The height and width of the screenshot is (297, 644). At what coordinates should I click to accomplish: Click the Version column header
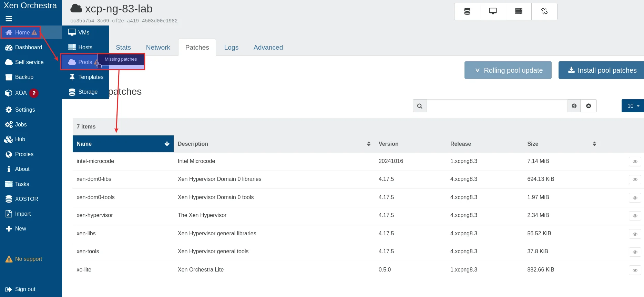[x=388, y=144]
